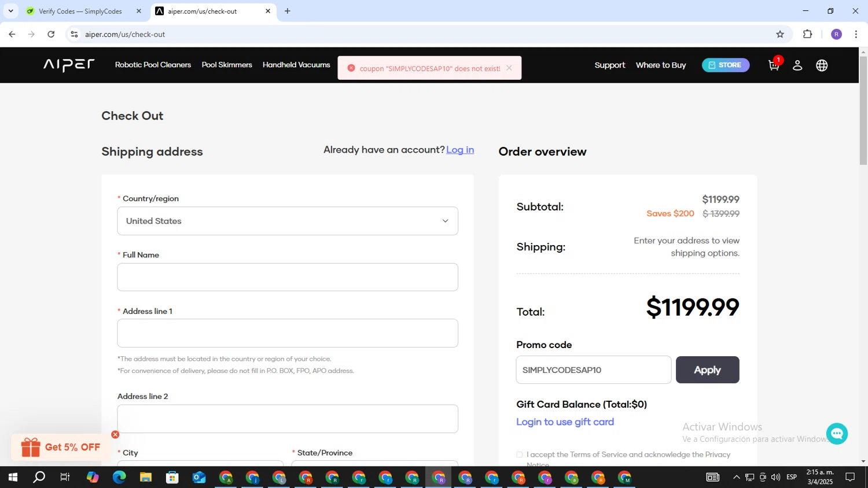The height and width of the screenshot is (488, 868).
Task: Open the Windows Start menu
Action: coord(13,477)
